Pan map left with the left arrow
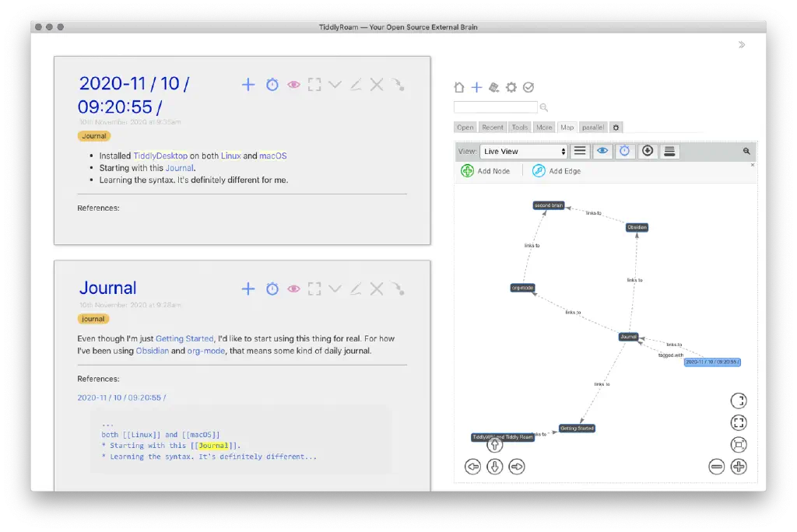Viewport: 797px width, 532px height. tap(472, 467)
